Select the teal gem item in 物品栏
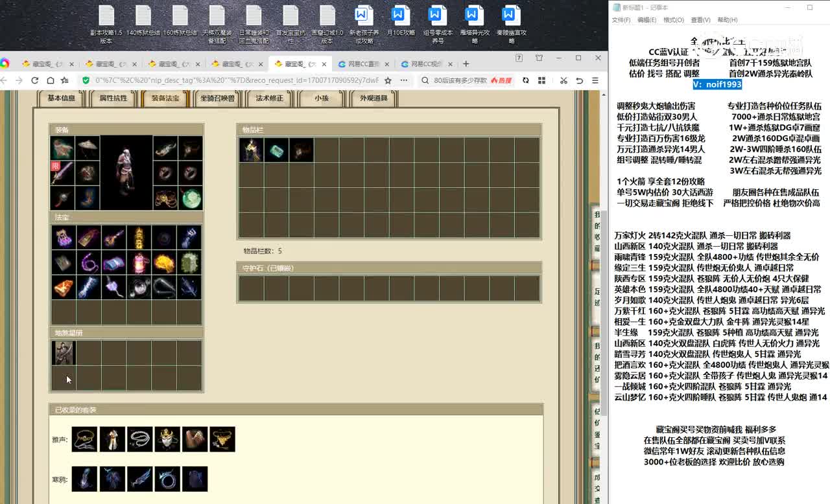This screenshot has height=504, width=830. (276, 150)
